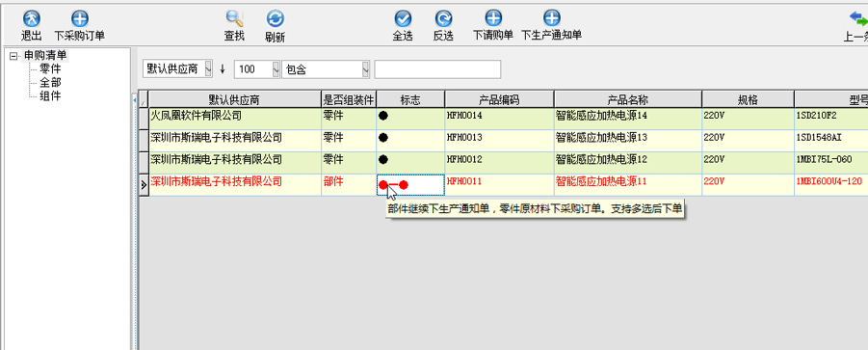Viewport: 868px width, 350px height.
Task: Click the 下请购单 icon
Action: tap(492, 19)
